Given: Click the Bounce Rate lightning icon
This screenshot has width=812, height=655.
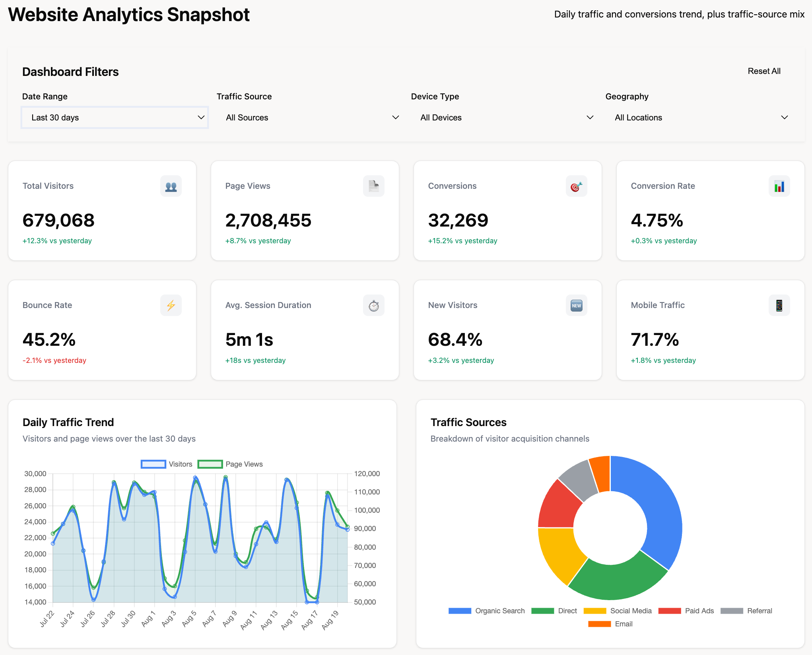Looking at the screenshot, I should (x=171, y=305).
